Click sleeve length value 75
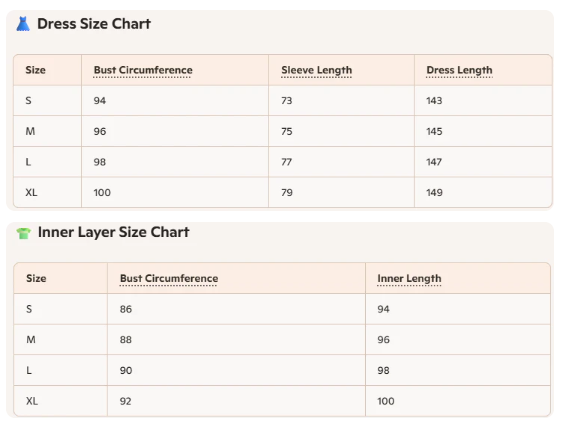The width and height of the screenshot is (566, 423). (x=287, y=131)
